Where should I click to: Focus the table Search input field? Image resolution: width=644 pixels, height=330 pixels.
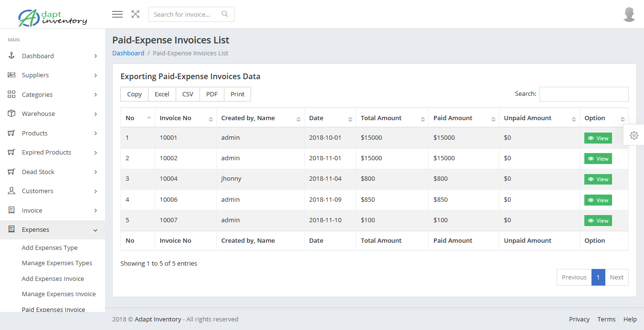coord(583,94)
